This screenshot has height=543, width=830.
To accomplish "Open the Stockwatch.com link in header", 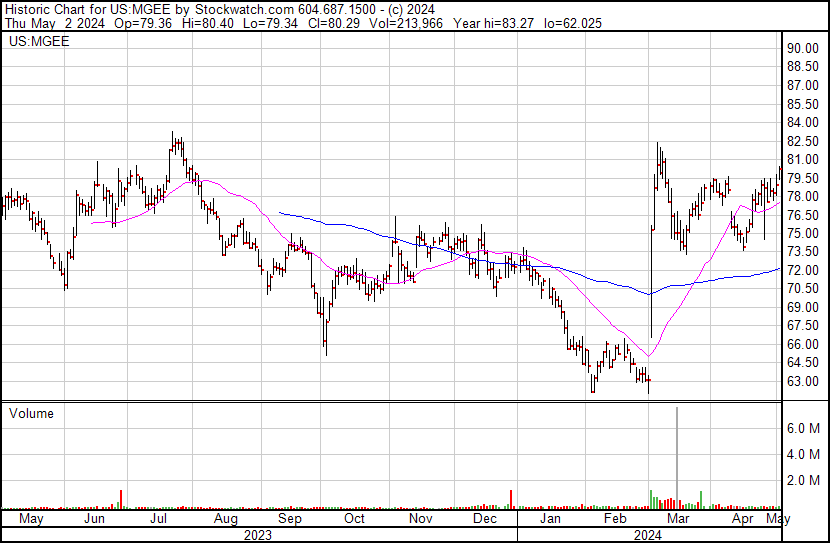I will (238, 7).
